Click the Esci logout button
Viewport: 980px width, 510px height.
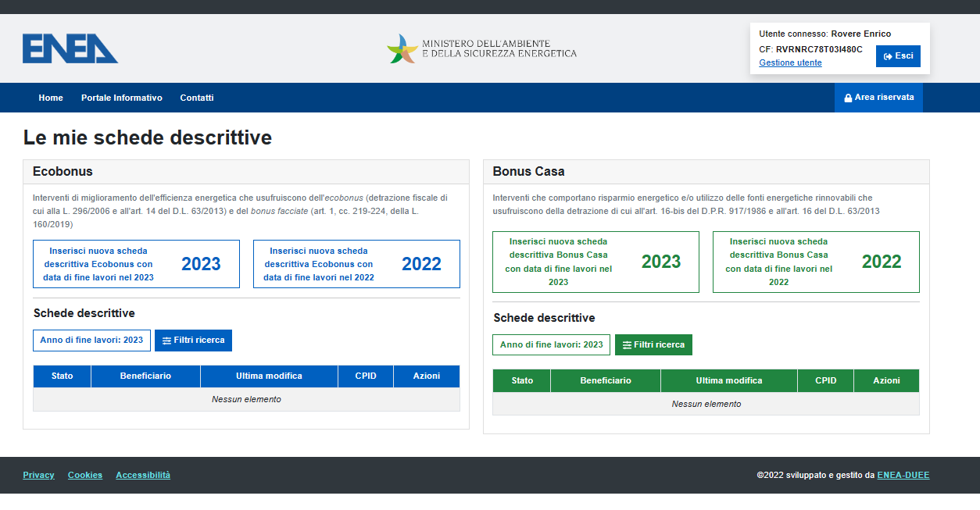point(897,55)
